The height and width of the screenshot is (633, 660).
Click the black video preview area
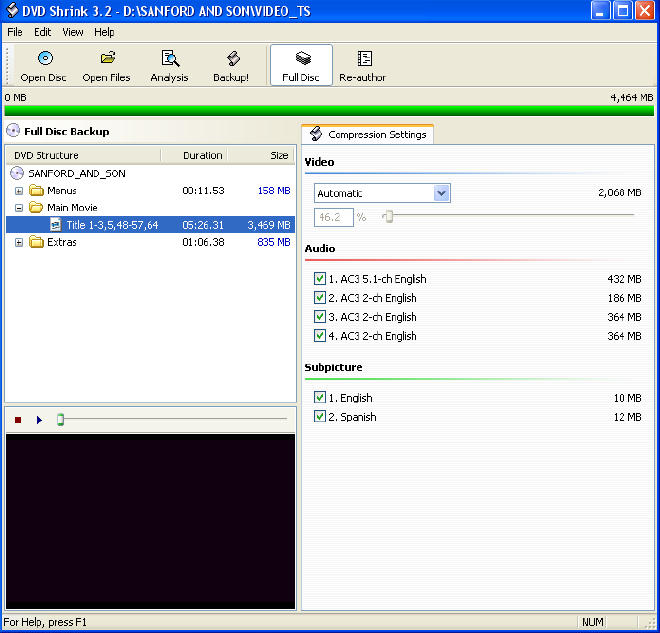pos(150,521)
